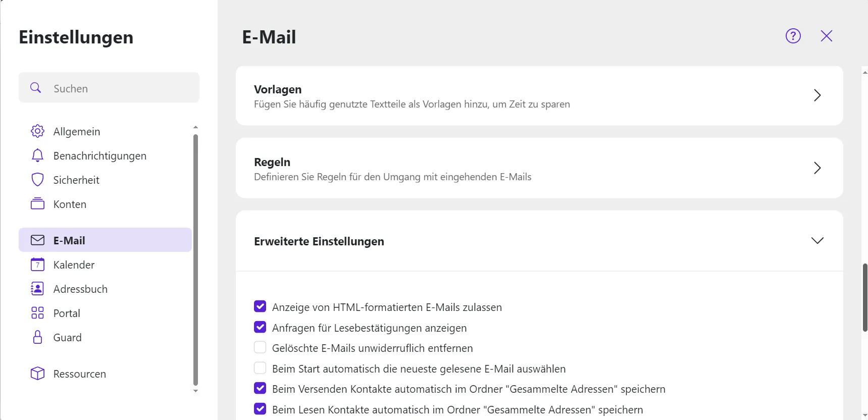Click the Portal grid icon
The height and width of the screenshot is (420, 868).
coord(37,312)
